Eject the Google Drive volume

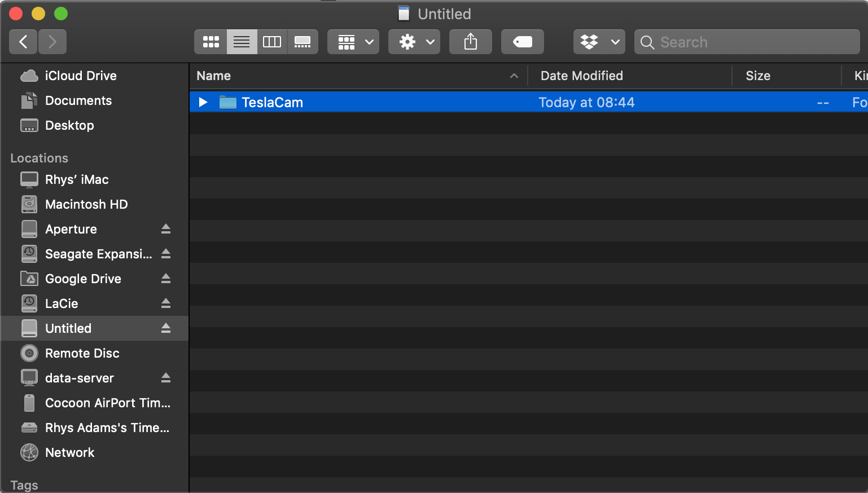[x=166, y=279]
